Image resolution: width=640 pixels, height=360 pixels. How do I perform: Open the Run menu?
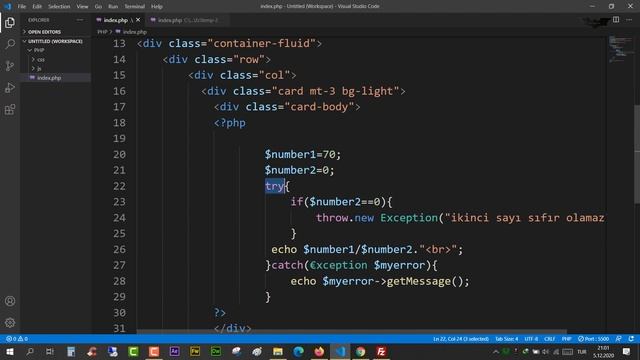[x=113, y=7]
